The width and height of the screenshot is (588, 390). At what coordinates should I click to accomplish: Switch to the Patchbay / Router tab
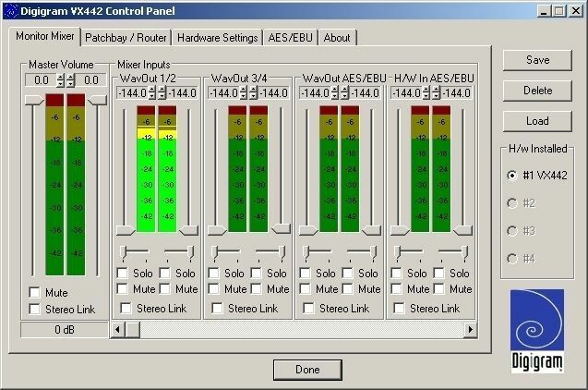(x=126, y=38)
